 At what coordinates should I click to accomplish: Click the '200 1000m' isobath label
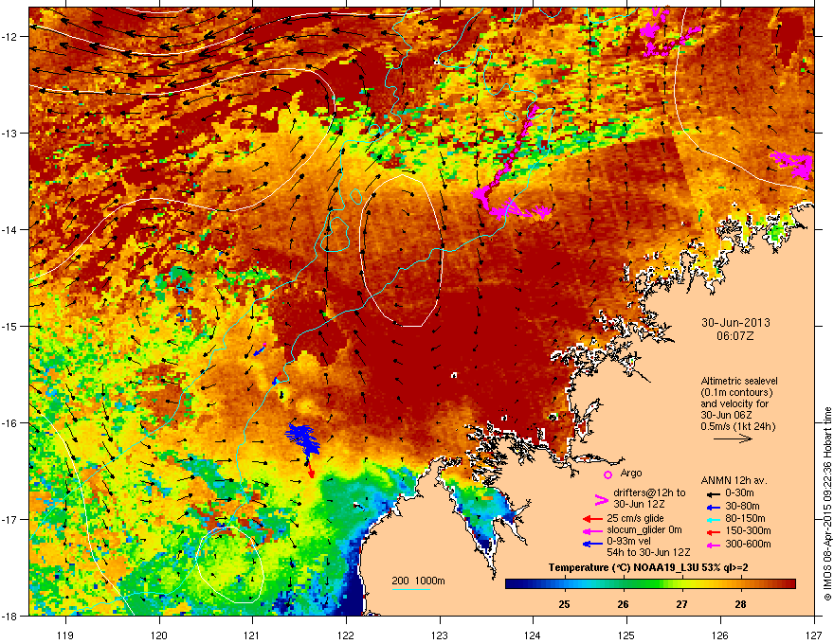(419, 581)
